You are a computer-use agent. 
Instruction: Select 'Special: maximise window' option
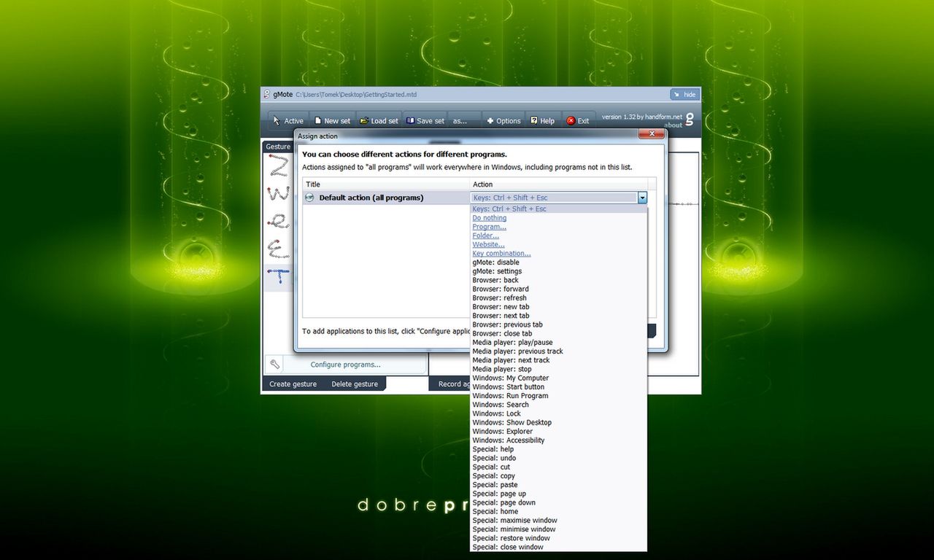coord(558,521)
